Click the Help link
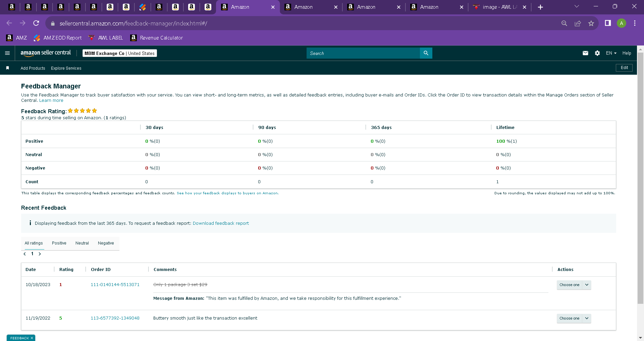 pos(627,53)
